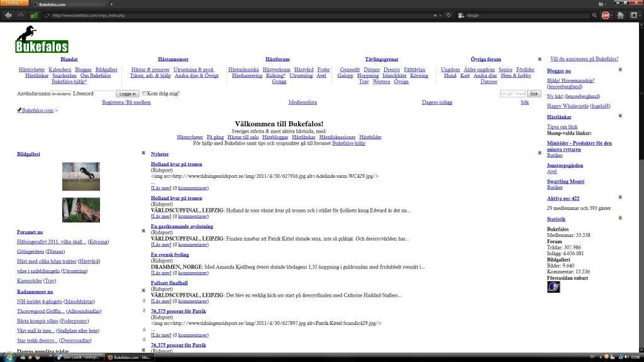Image resolution: width=644 pixels, height=362 pixels.
Task: Collapse the Radannonser nu block icon
Action: (x=143, y=290)
